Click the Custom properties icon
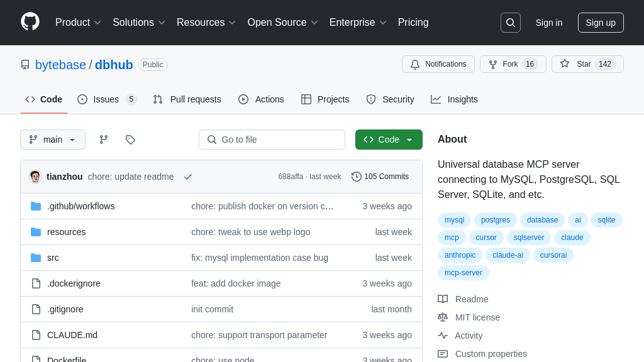The height and width of the screenshot is (362, 644). tap(443, 354)
